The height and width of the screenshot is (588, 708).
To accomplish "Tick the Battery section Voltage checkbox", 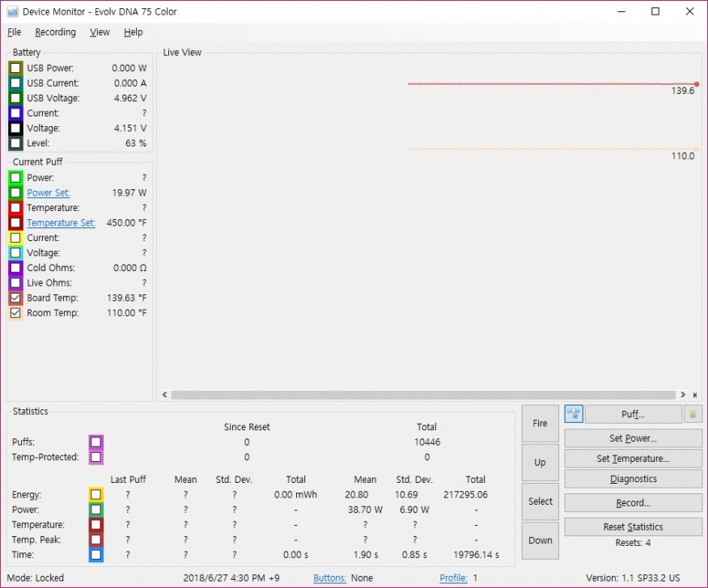I will pyautogui.click(x=15, y=128).
